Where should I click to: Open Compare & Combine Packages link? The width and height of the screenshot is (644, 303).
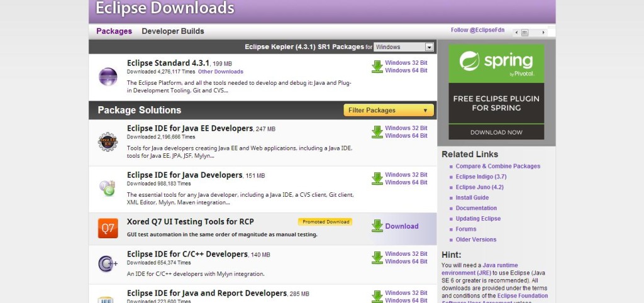pyautogui.click(x=498, y=167)
